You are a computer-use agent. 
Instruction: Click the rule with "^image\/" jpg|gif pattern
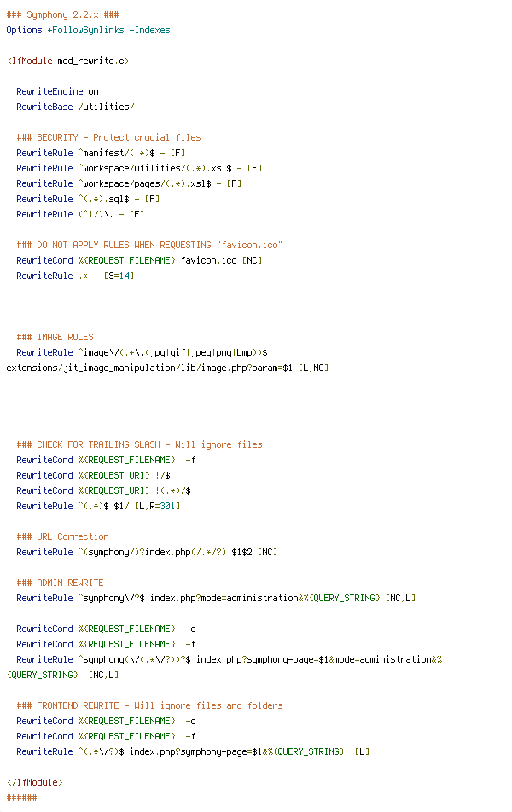pos(142,352)
